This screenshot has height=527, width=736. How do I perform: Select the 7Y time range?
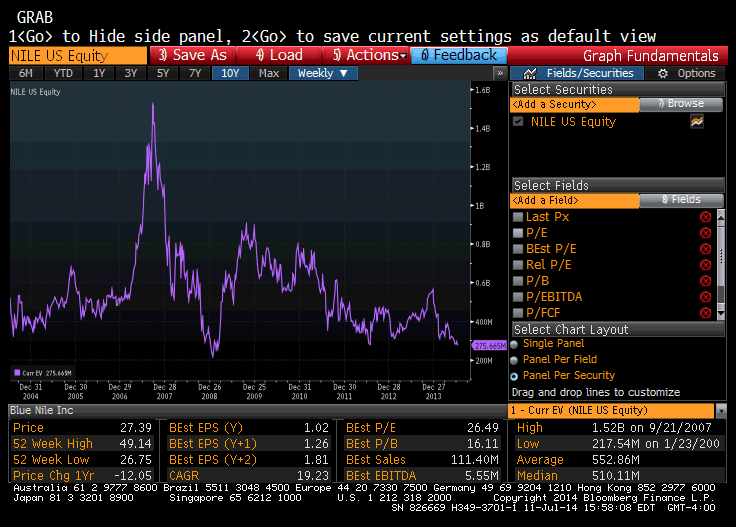tap(195, 73)
